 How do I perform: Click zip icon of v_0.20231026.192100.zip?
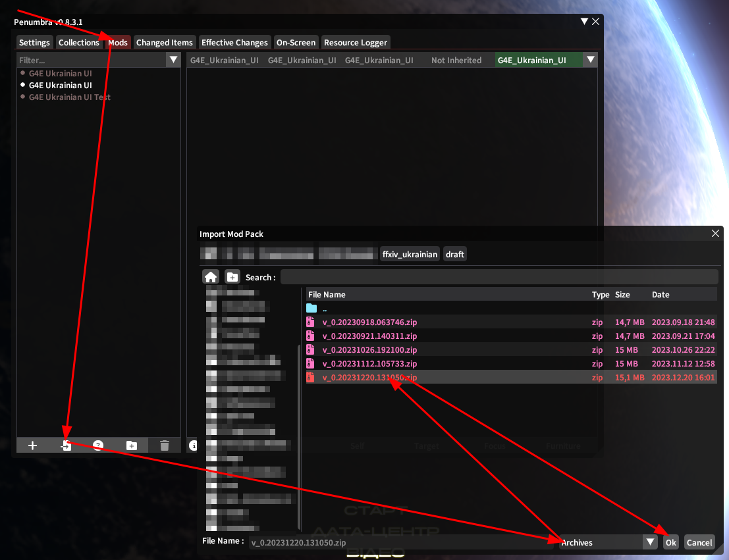click(311, 349)
